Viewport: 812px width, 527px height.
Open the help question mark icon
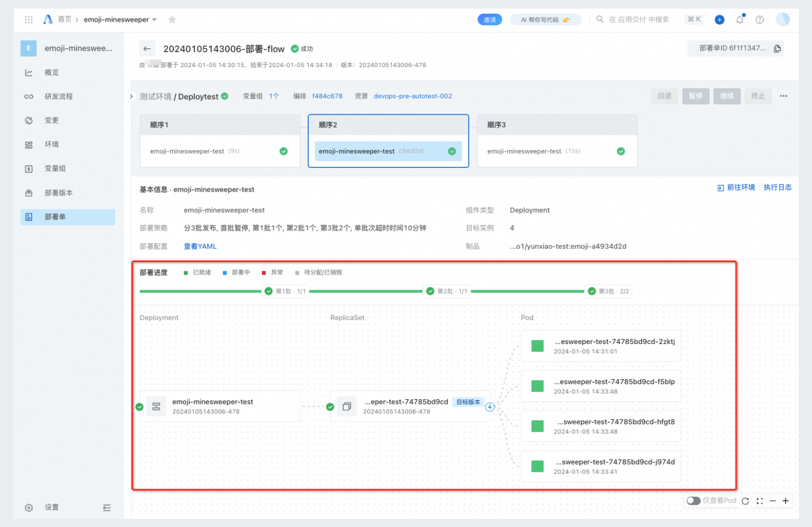(760, 19)
